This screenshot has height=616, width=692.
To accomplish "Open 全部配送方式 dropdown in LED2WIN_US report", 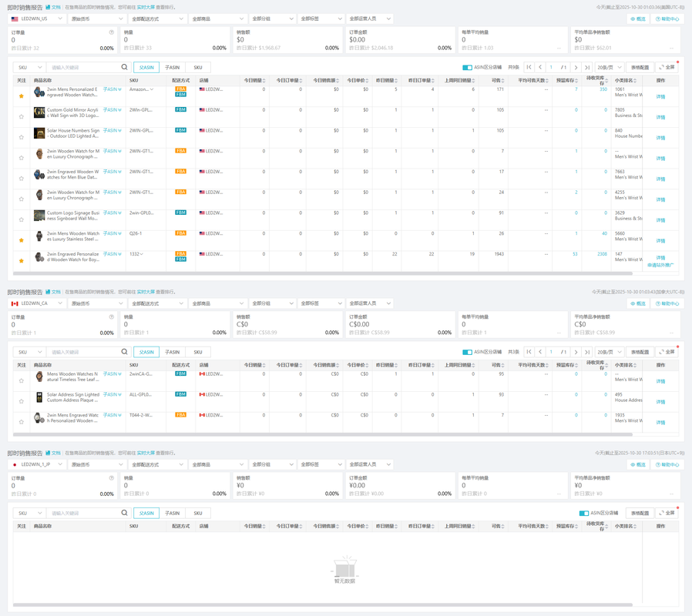I will pos(157,19).
